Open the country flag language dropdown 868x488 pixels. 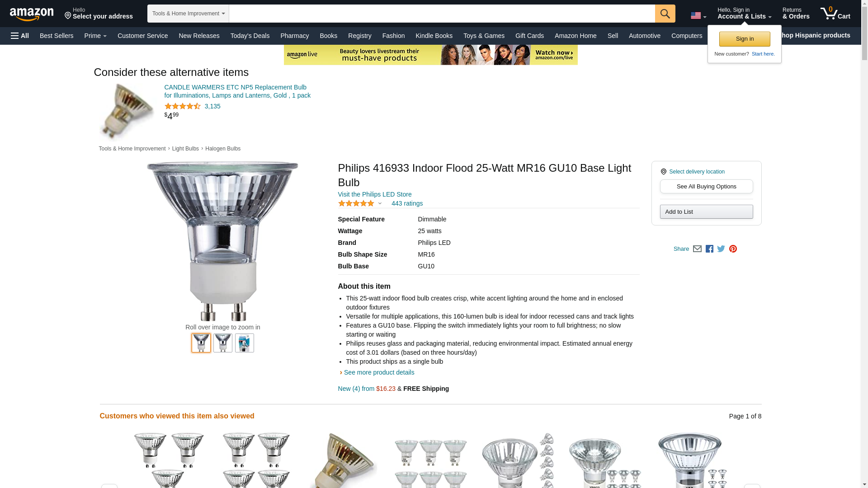tap(698, 16)
